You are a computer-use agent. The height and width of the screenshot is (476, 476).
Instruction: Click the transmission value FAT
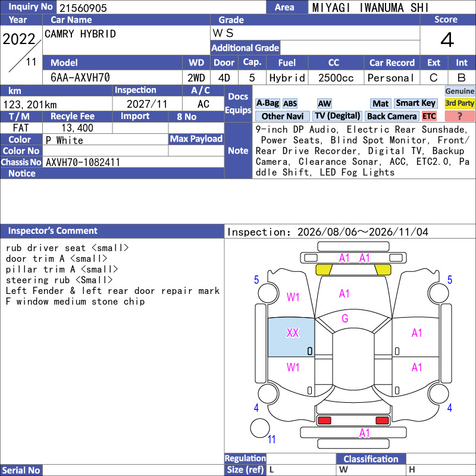click(x=21, y=128)
